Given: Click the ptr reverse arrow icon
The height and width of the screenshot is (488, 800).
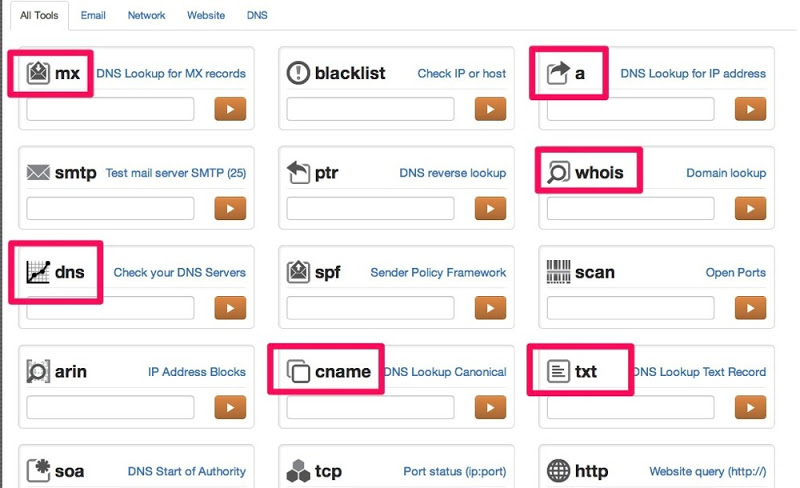Looking at the screenshot, I should click(x=298, y=172).
